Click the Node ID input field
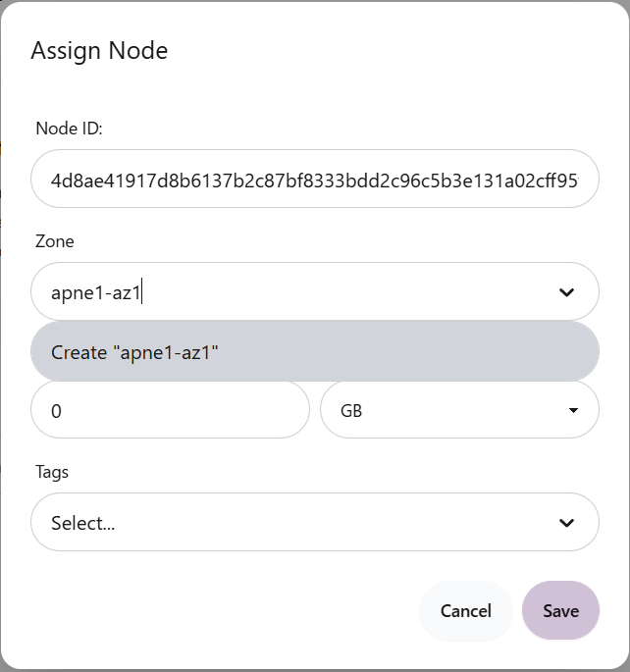The image size is (630, 672). [x=314, y=180]
